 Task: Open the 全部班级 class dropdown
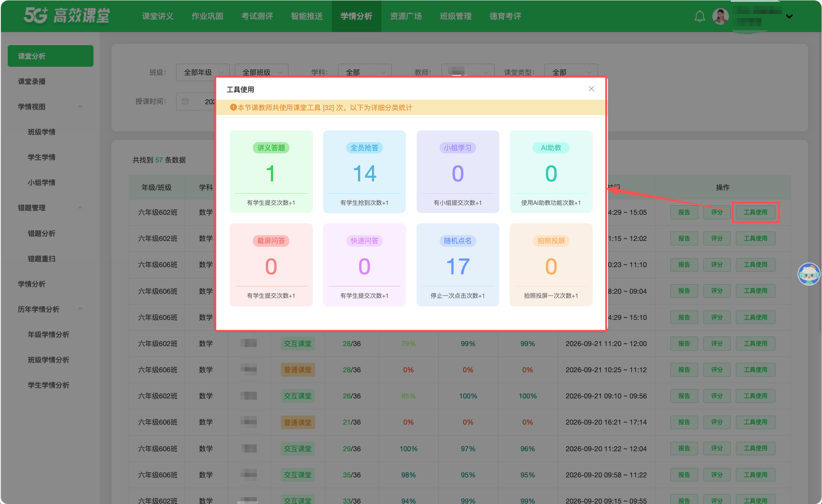coord(261,71)
